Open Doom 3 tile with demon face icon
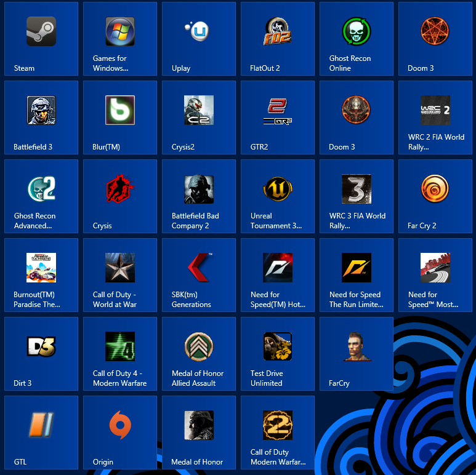 click(357, 118)
